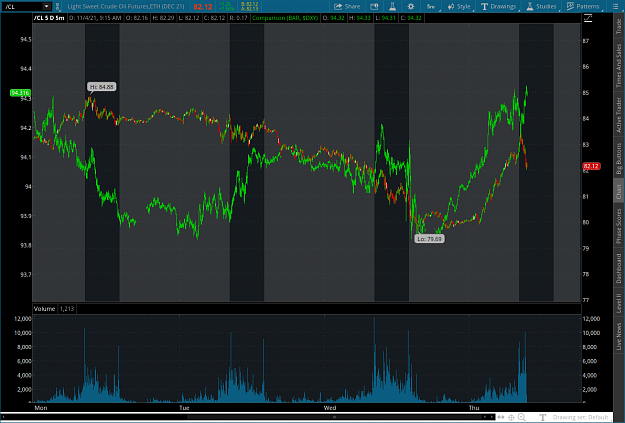The image size is (625, 423).
Task: Click the flask Edit Studies icon
Action: point(392,6)
